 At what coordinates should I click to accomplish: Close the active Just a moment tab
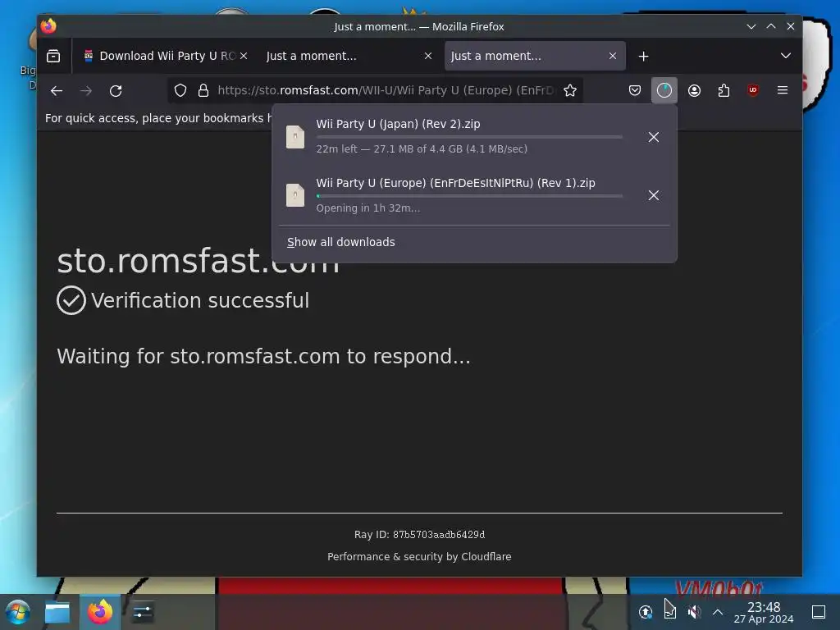pos(613,56)
